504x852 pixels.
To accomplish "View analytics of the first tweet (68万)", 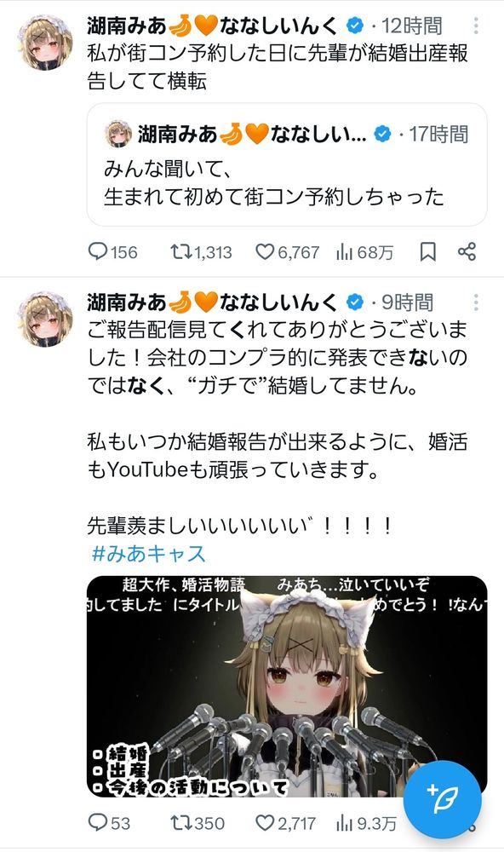I will [364, 252].
